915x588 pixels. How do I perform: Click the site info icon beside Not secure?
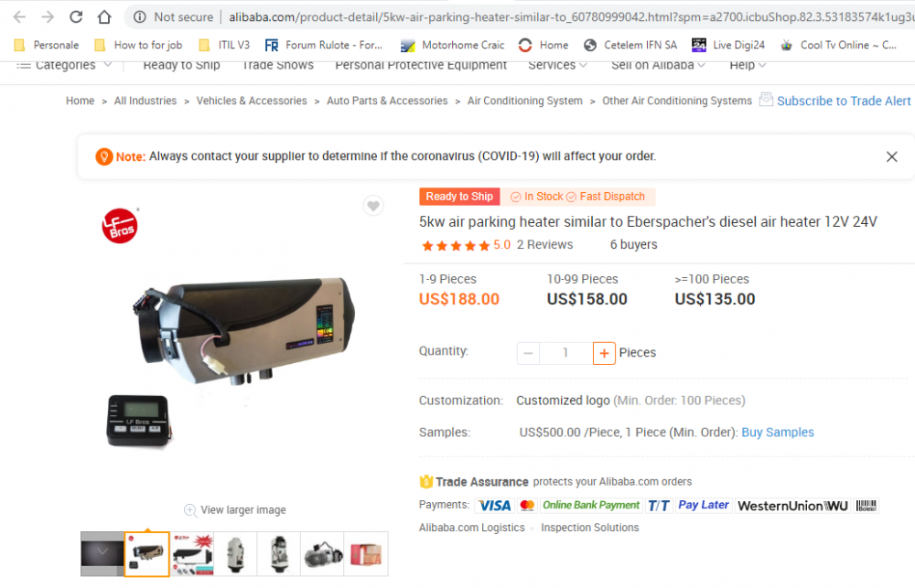(x=140, y=16)
